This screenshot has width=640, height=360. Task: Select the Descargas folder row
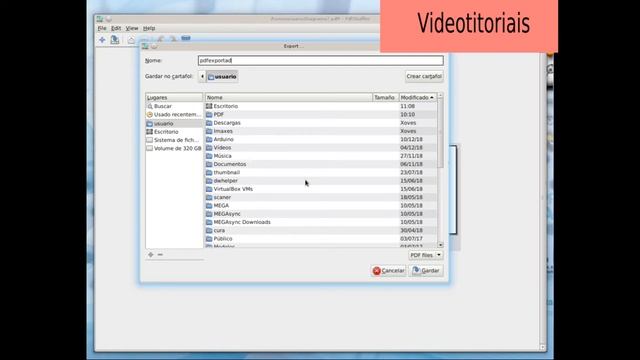(320, 123)
